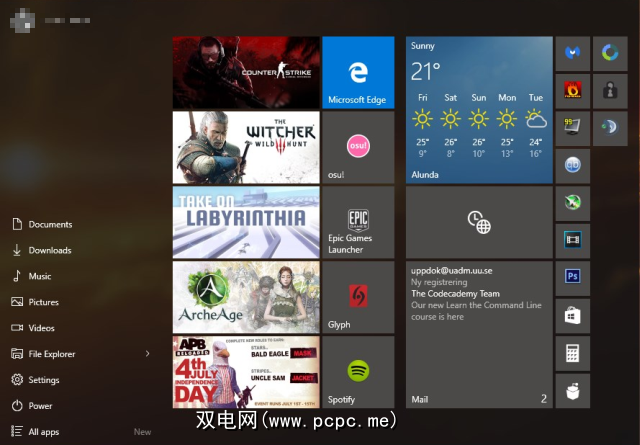Click the Music note icon
The width and height of the screenshot is (640, 445).
click(x=17, y=276)
